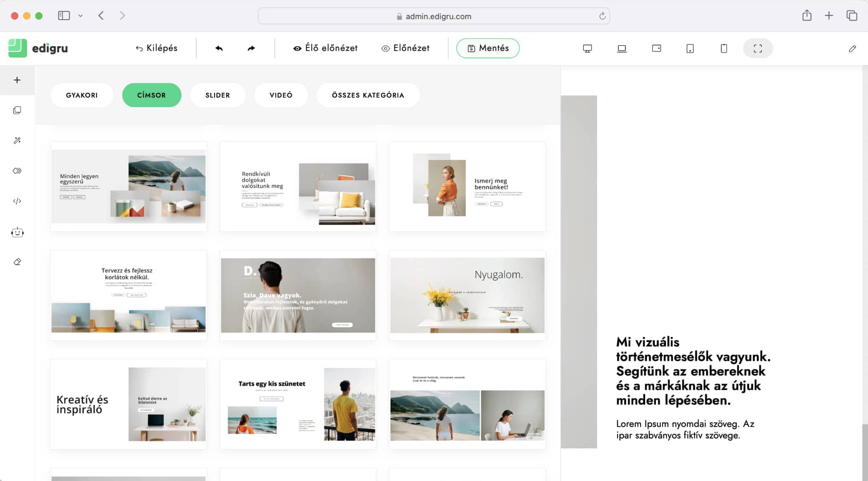Toggle the fullscreen view mode
This screenshot has width=868, height=481.
pos(758,48)
